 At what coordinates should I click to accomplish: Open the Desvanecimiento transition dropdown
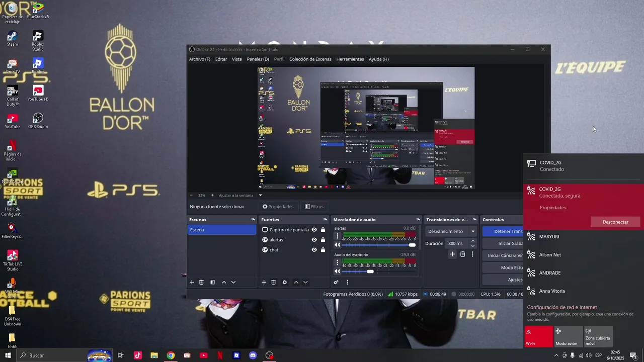coord(451,231)
